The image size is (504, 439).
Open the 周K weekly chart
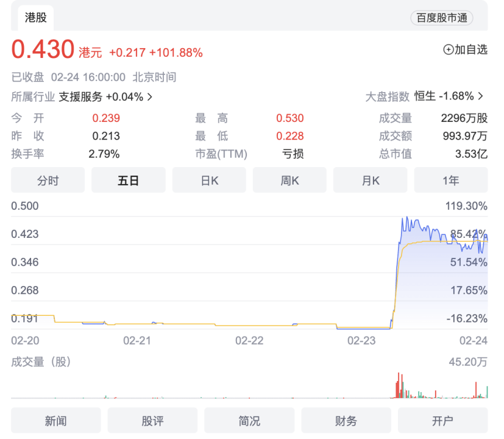289,180
